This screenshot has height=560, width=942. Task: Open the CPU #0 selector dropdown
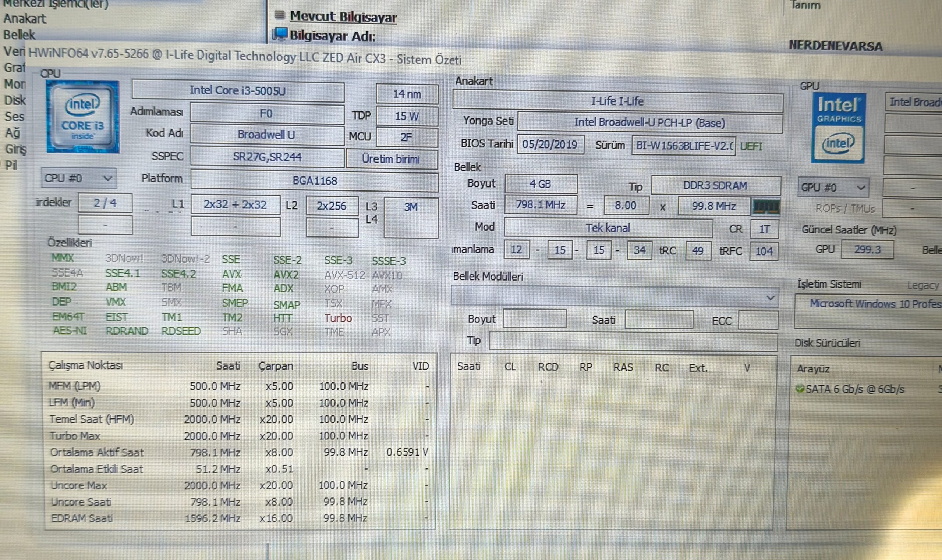pos(78,178)
